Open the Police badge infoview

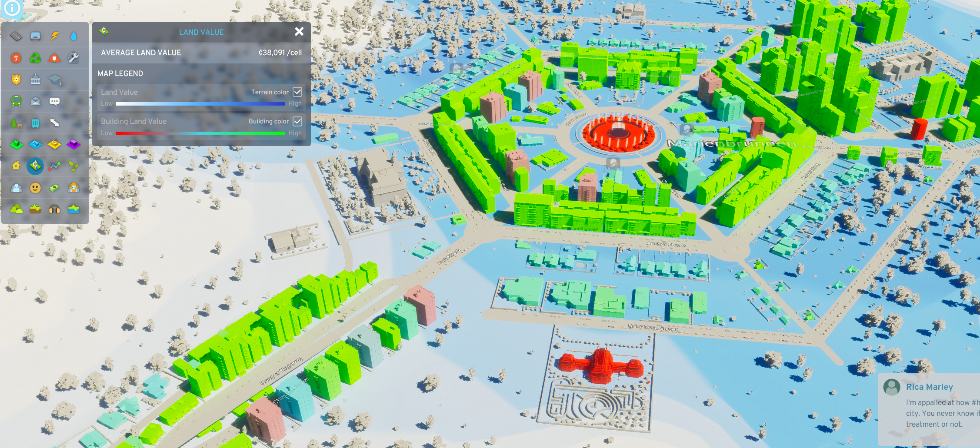tap(16, 80)
